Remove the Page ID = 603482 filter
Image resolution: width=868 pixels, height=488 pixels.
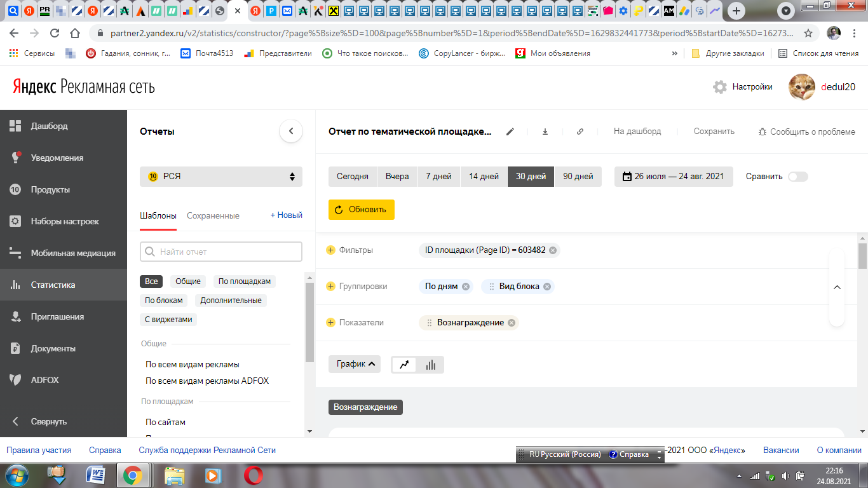[553, 250]
